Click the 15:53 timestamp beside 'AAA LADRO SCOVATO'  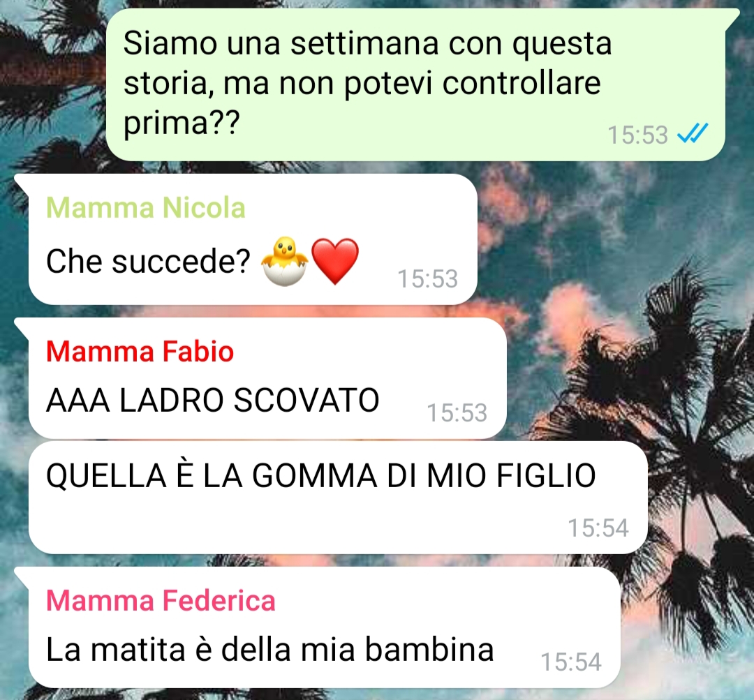tap(457, 412)
